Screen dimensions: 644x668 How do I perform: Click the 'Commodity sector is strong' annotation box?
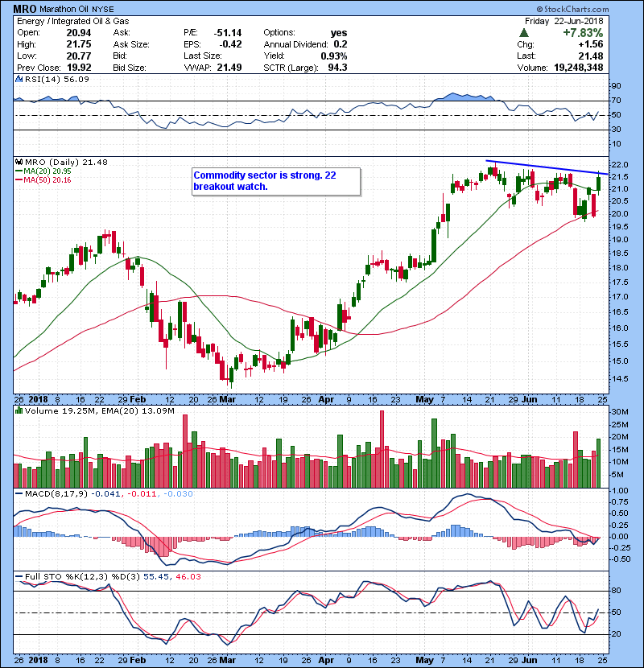[276, 181]
